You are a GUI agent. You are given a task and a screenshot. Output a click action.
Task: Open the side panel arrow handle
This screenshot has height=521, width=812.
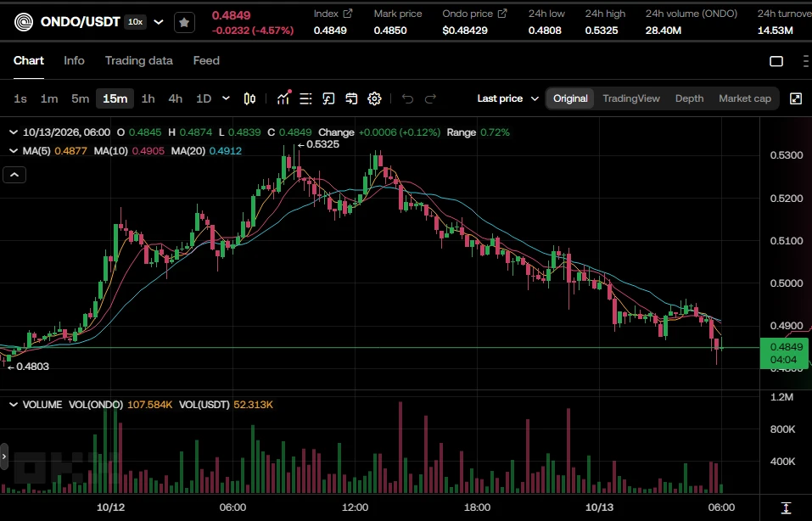point(4,457)
